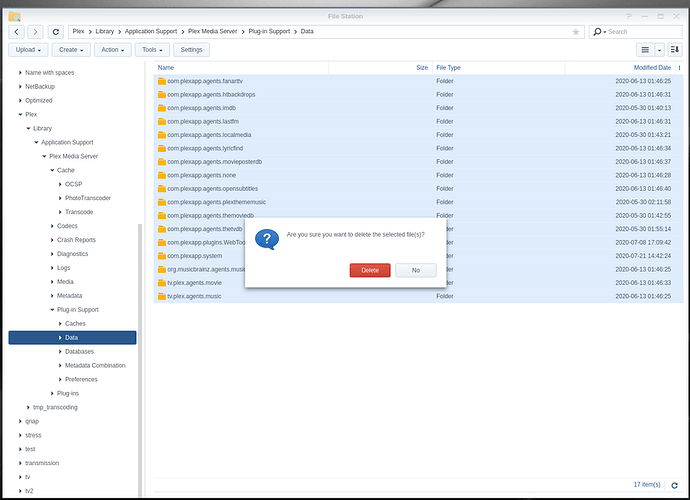Select the com.plexapp.agents.localmedia row

pos(418,135)
